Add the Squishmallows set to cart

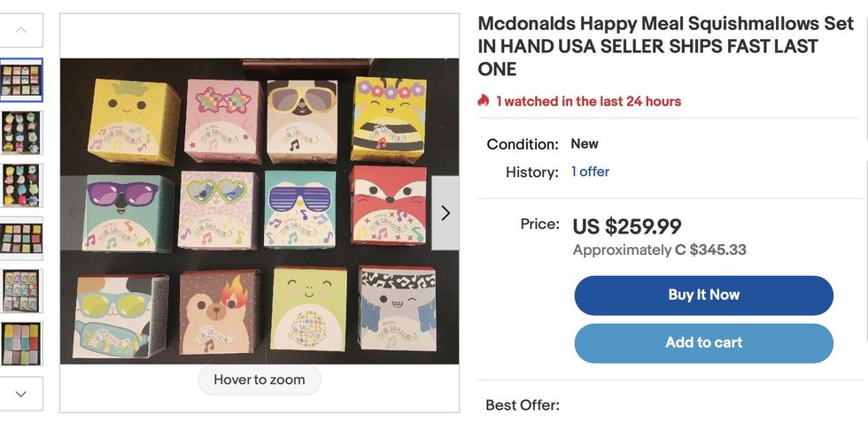[x=703, y=343]
